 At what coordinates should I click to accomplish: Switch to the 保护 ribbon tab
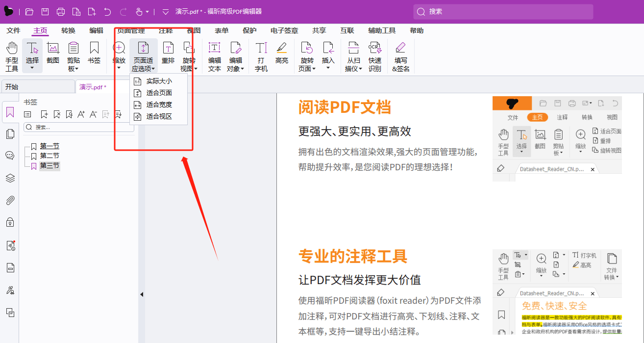coord(249,30)
